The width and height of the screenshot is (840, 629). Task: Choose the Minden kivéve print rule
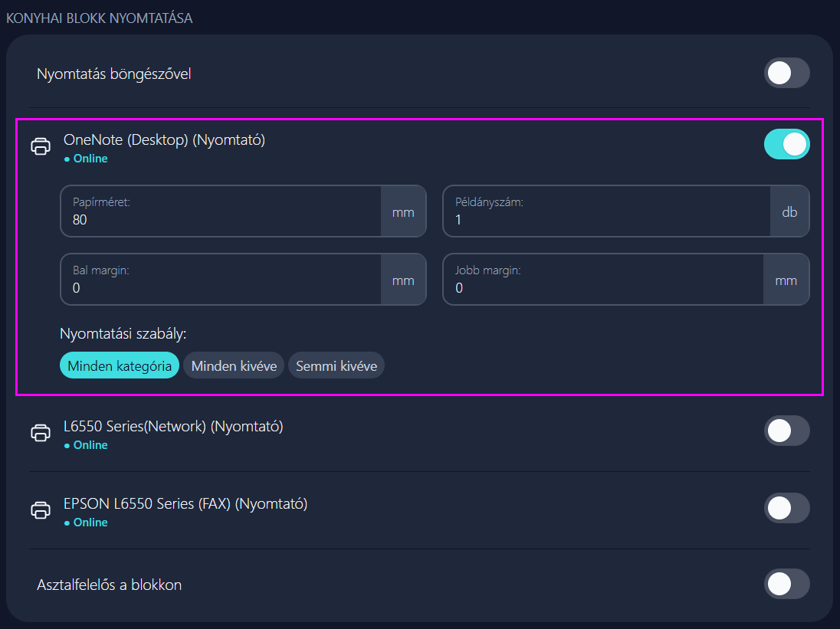click(x=234, y=365)
